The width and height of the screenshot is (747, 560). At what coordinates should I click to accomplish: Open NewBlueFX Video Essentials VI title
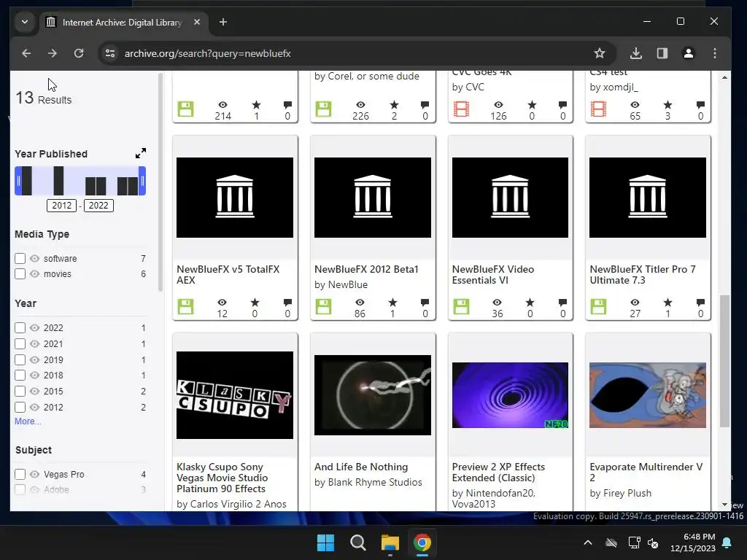pyautogui.click(x=493, y=275)
